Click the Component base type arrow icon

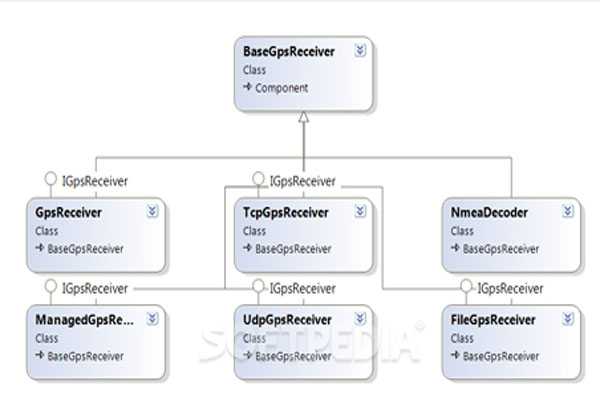(x=248, y=88)
